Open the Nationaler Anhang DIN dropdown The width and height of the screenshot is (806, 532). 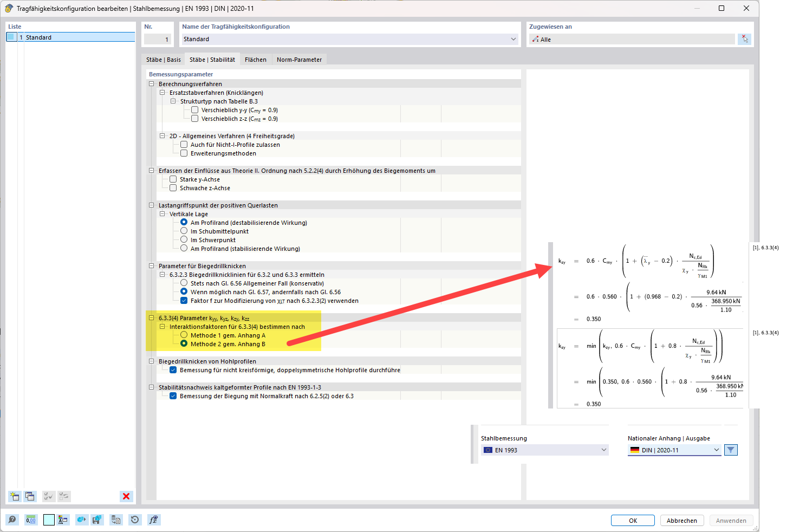tap(674, 450)
